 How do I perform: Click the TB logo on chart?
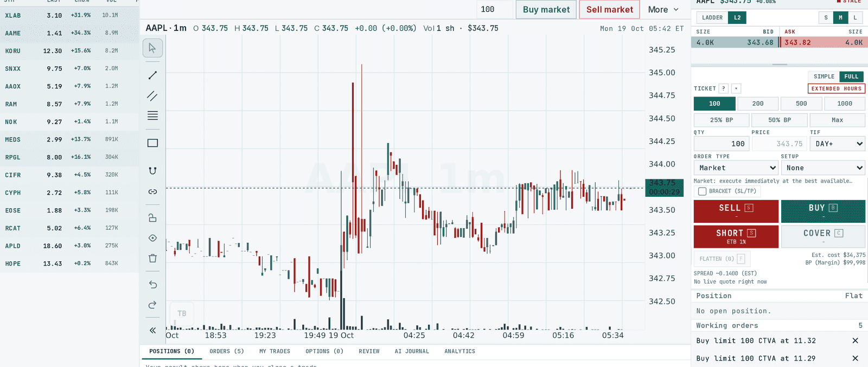(x=182, y=313)
